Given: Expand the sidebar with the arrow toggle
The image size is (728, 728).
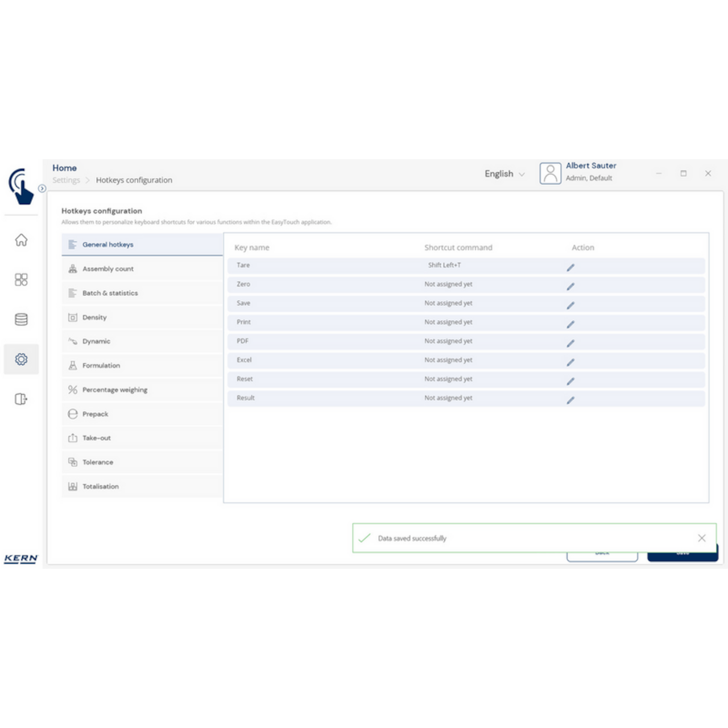Looking at the screenshot, I should pyautogui.click(x=42, y=188).
